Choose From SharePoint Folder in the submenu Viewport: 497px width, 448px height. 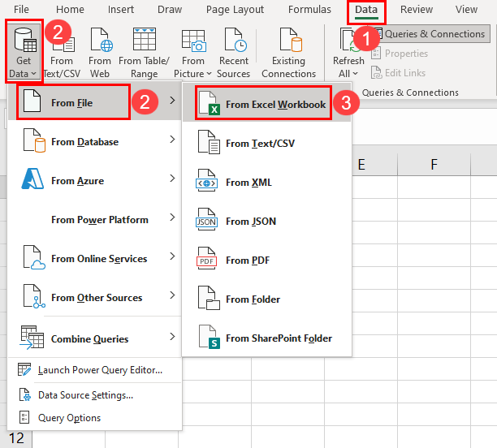(x=267, y=338)
